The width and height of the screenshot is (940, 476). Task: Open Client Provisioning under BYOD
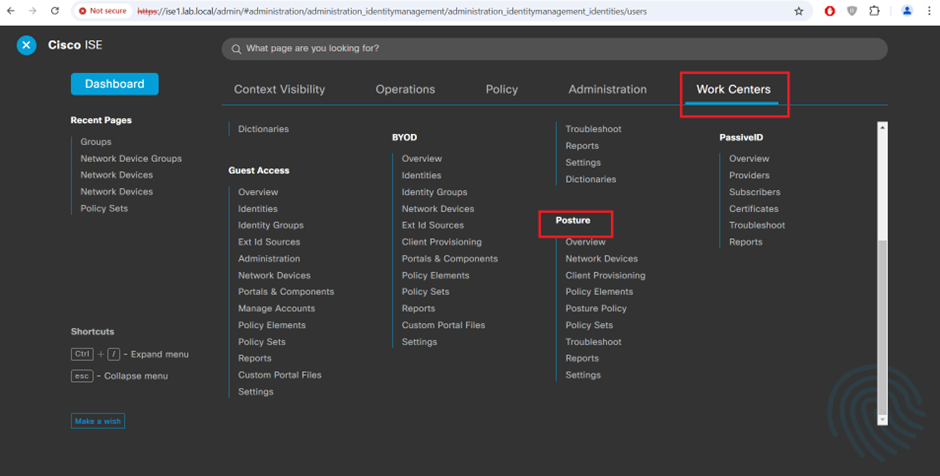(442, 242)
